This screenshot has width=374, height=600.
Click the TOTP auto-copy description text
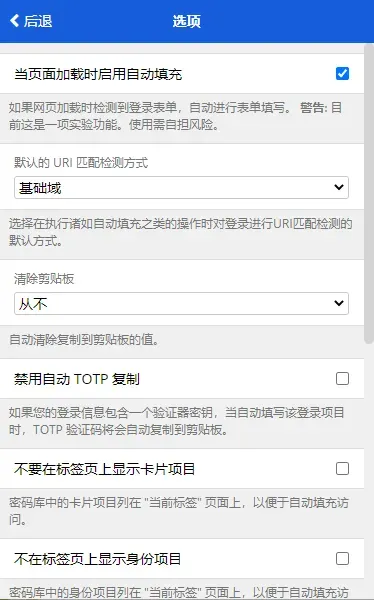tap(176, 421)
